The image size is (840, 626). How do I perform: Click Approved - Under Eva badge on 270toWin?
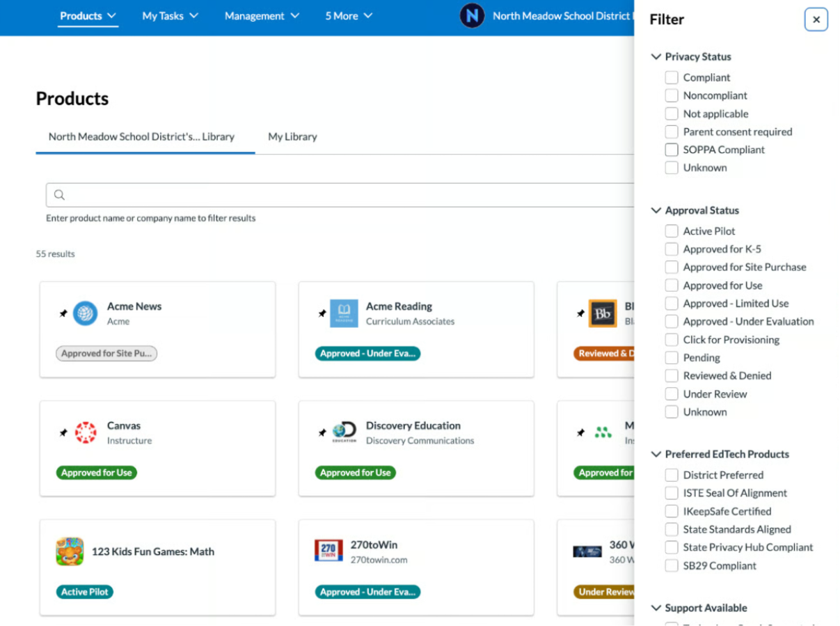[367, 592]
